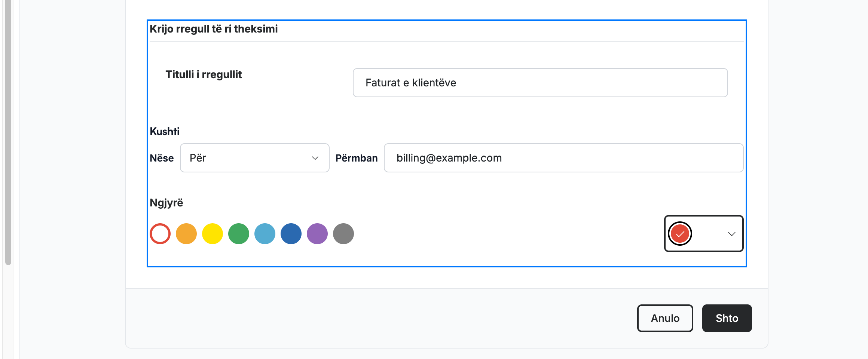Viewport: 868px width, 359px height.
Task: Select the green color swatch
Action: tap(239, 234)
